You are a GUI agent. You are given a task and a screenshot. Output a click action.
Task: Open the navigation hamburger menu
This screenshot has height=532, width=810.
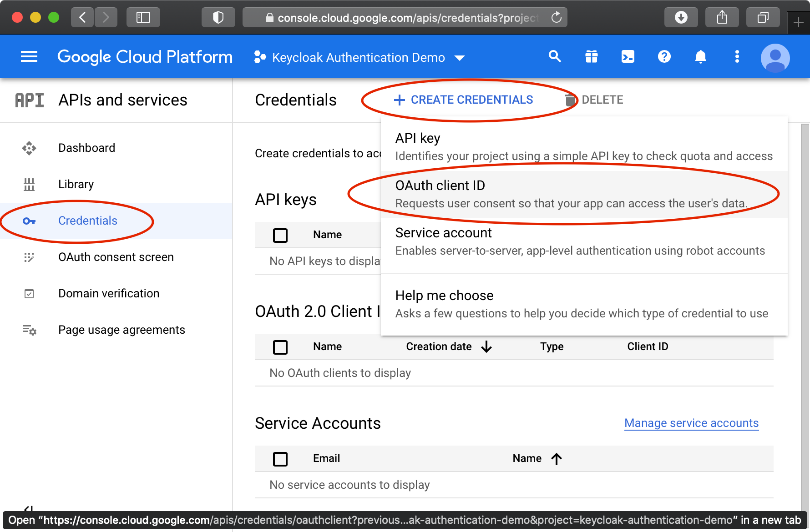pos(29,56)
